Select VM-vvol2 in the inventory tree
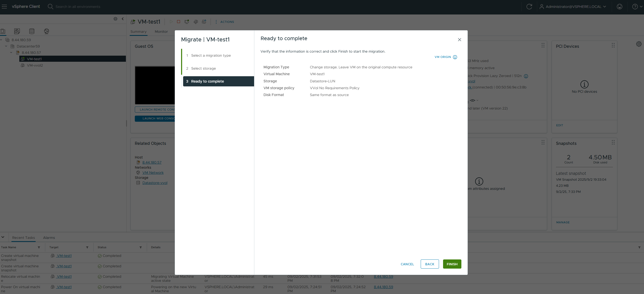 coord(35,65)
